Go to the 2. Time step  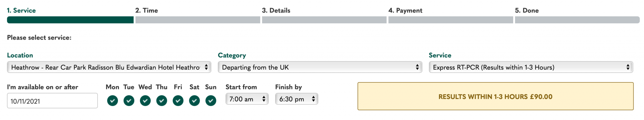[147, 10]
